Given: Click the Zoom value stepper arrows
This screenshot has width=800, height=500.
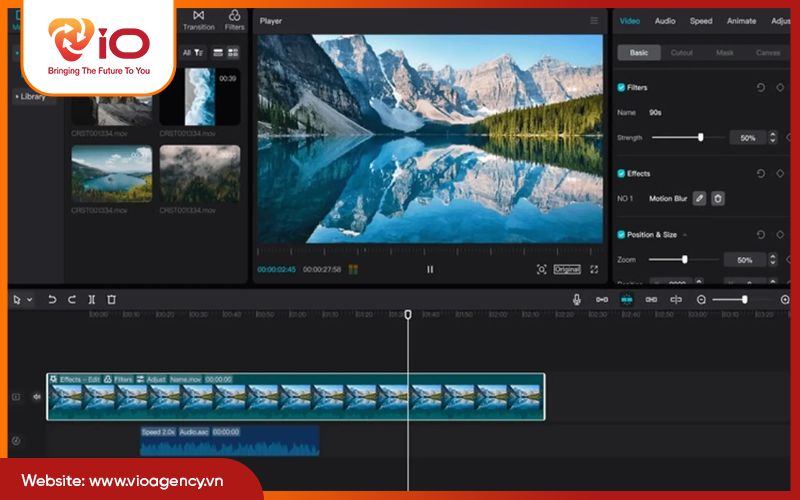Looking at the screenshot, I should click(773, 260).
